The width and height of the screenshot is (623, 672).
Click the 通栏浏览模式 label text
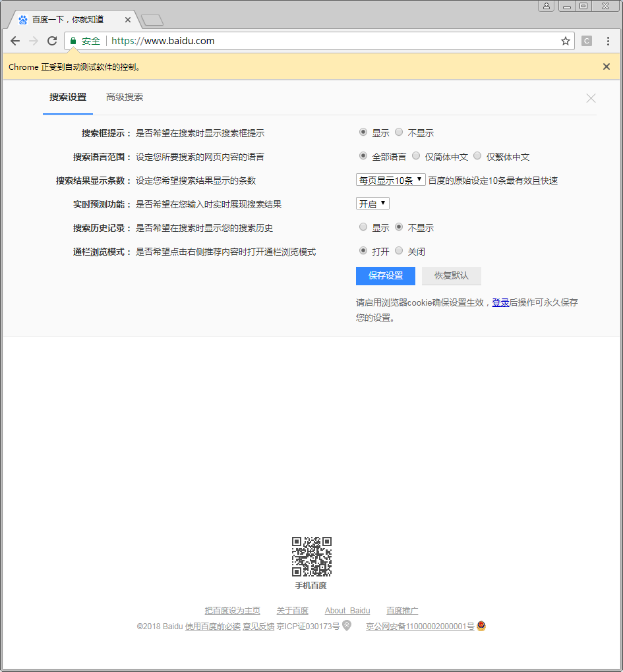pos(102,252)
